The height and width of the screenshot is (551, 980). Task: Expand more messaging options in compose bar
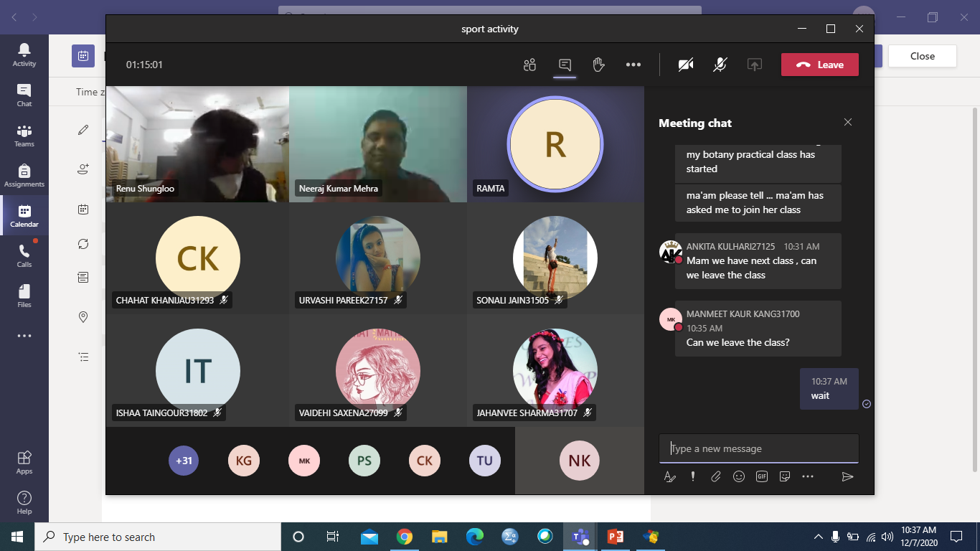[808, 476]
